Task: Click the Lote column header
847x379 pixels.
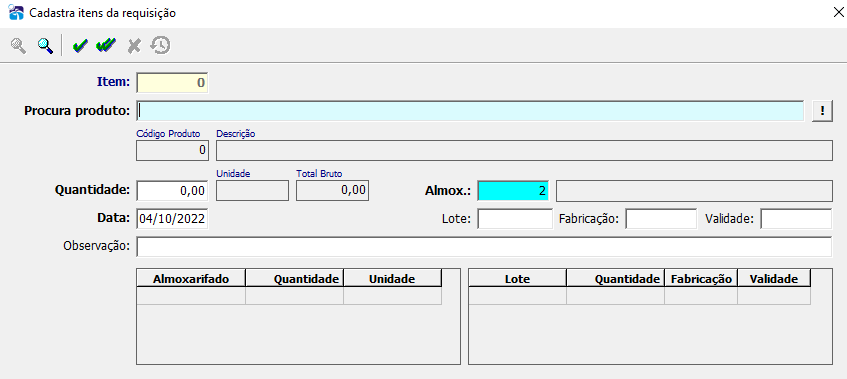Action: [517, 279]
